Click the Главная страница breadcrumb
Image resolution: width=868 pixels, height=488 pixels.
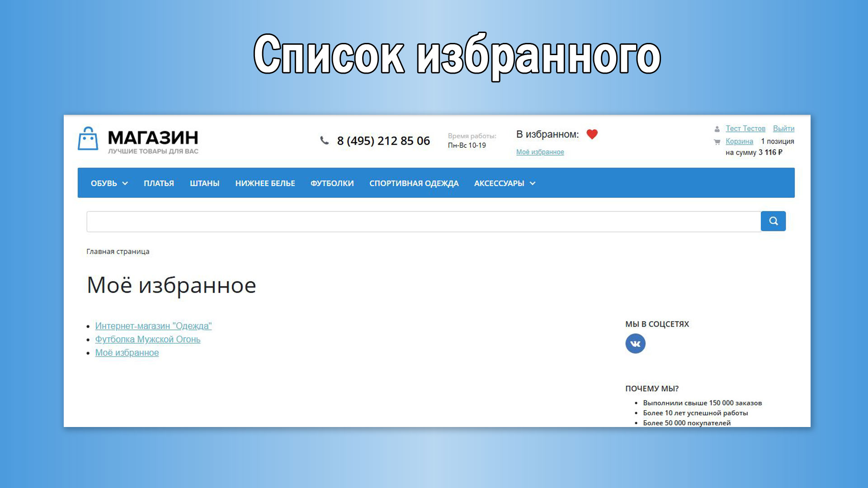point(118,252)
